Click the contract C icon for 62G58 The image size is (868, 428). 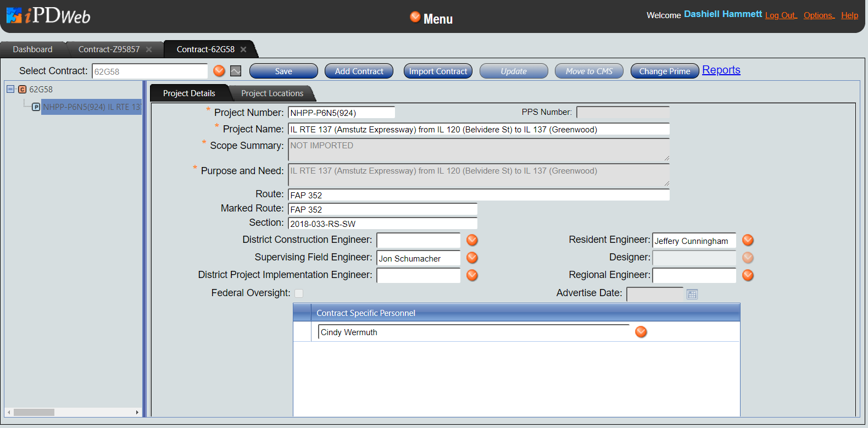coord(23,90)
